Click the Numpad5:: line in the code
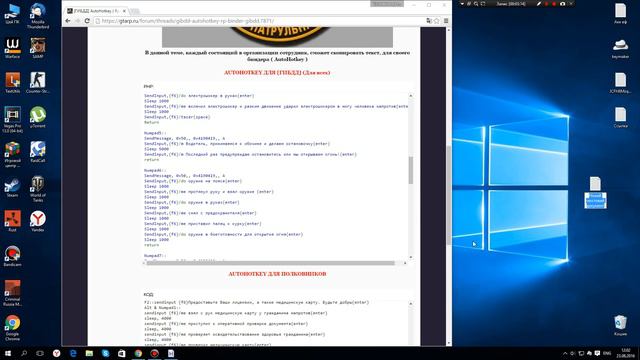Viewport: 640px width, 360px height. coord(155,133)
